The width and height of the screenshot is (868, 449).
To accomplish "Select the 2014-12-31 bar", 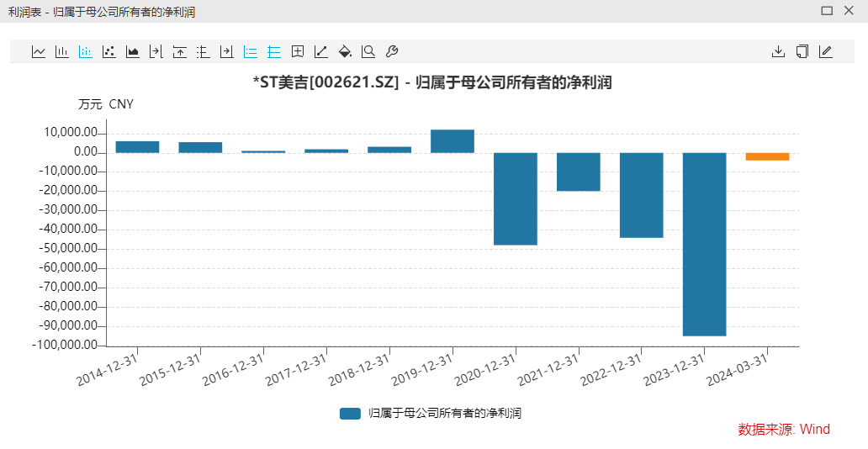I will [x=137, y=147].
